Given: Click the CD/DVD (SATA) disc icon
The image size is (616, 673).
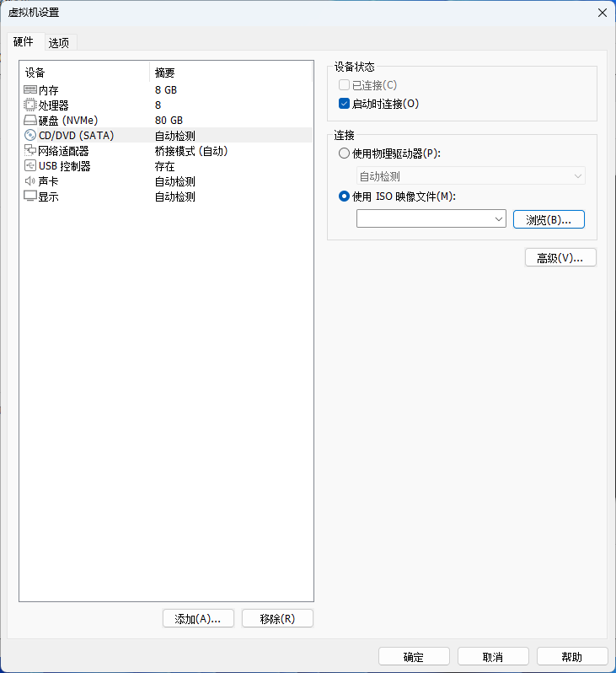Looking at the screenshot, I should (x=30, y=135).
